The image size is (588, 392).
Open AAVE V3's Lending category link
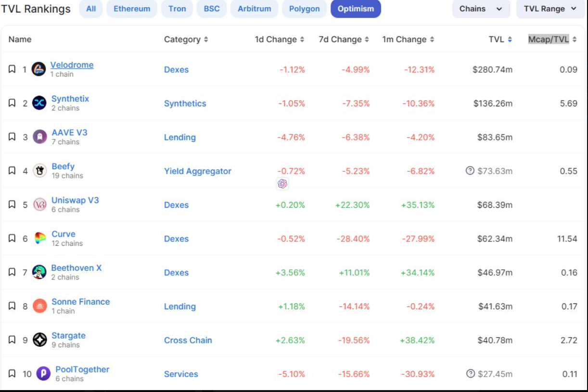(x=180, y=137)
